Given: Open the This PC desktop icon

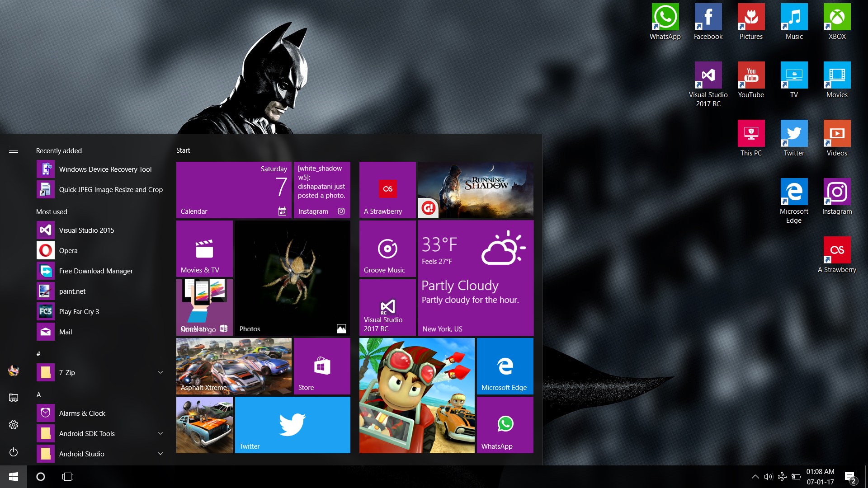Looking at the screenshot, I should coord(751,135).
